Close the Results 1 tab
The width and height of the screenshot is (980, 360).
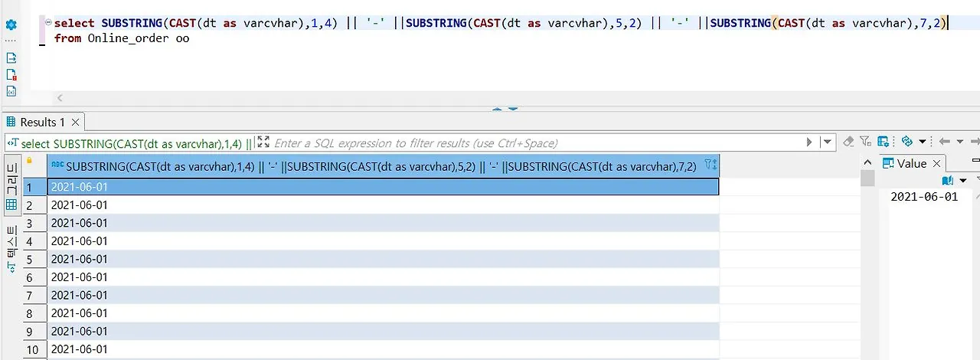click(x=75, y=122)
